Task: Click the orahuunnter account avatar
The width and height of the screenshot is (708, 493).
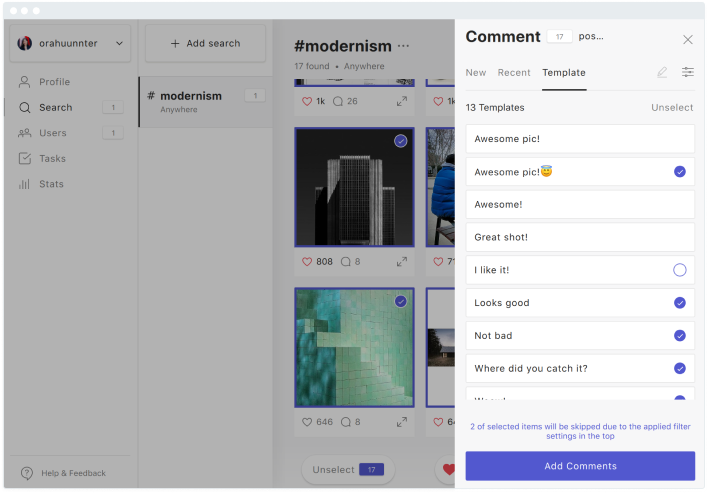Action: [x=24, y=43]
